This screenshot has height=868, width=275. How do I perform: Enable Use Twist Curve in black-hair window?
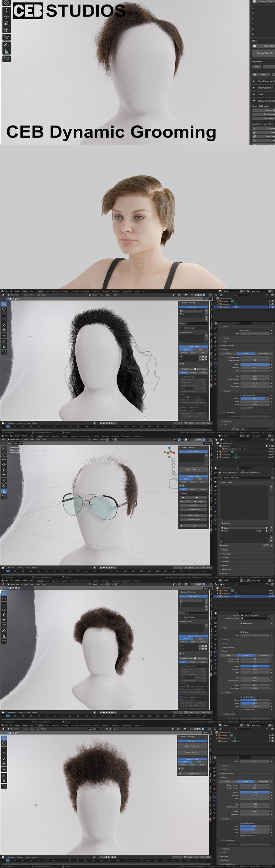pos(241,408)
